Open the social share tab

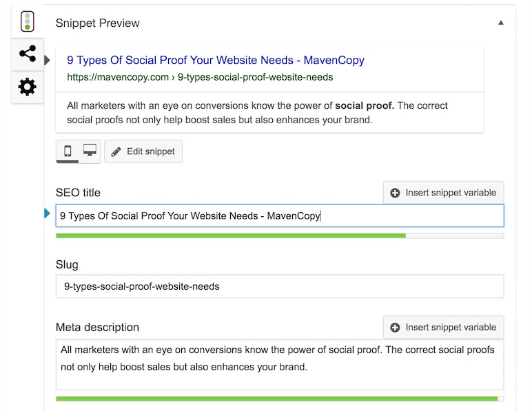(27, 54)
